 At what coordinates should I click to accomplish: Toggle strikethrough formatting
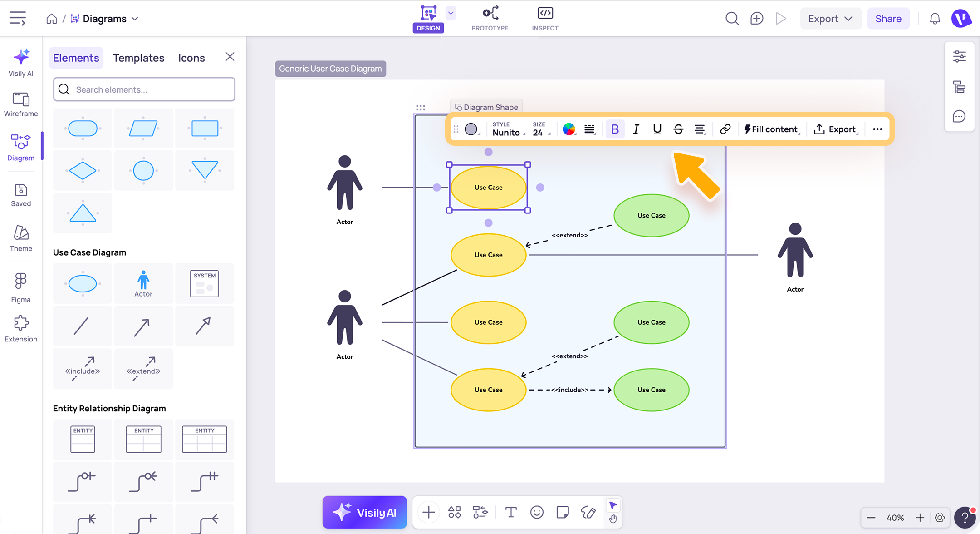click(678, 129)
